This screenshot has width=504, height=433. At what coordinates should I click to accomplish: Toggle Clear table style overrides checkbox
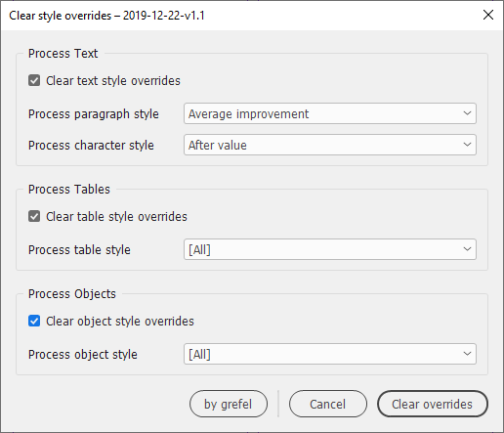(34, 216)
